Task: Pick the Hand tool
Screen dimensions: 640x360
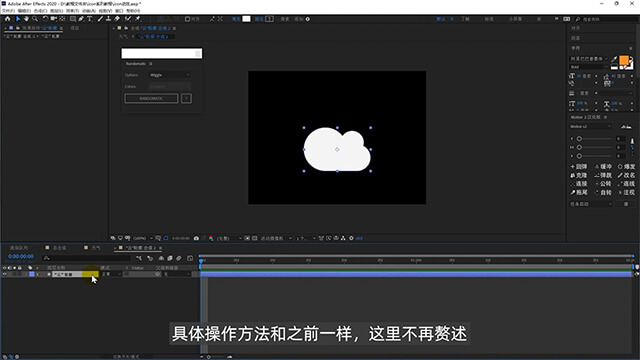Action: pos(27,19)
